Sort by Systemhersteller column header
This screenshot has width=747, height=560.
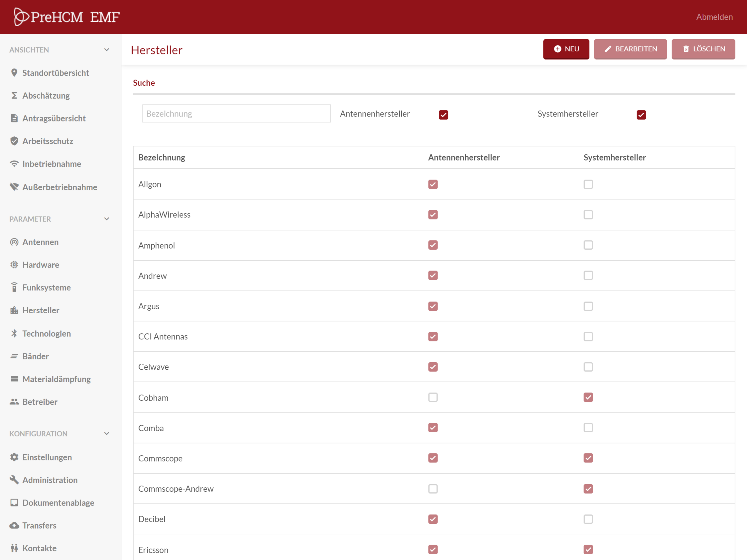point(615,158)
